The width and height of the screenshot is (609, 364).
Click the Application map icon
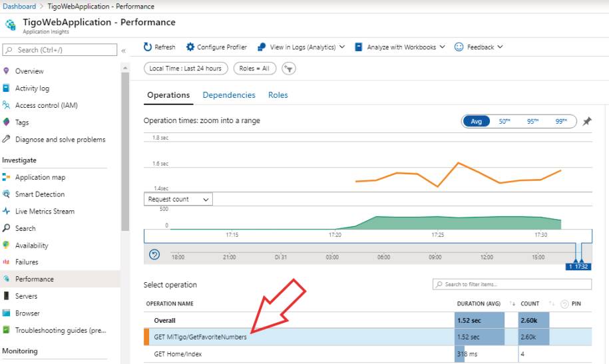6,177
